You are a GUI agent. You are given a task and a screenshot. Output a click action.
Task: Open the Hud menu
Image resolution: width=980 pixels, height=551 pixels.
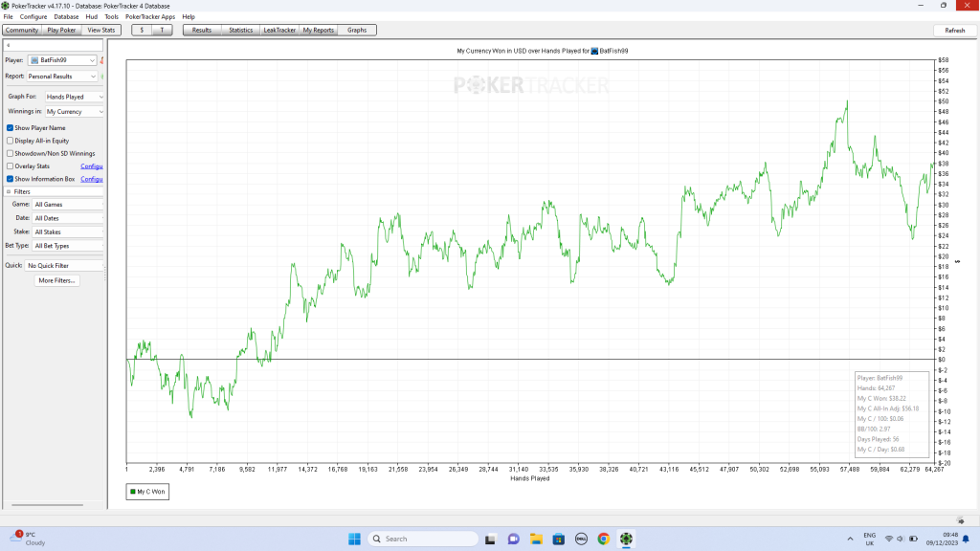pos(91,17)
